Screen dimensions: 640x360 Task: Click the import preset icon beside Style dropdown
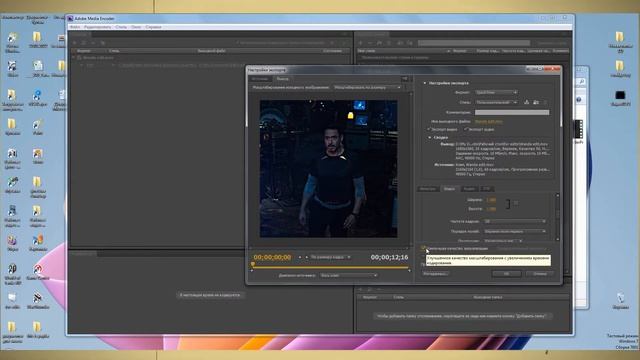tap(536, 102)
